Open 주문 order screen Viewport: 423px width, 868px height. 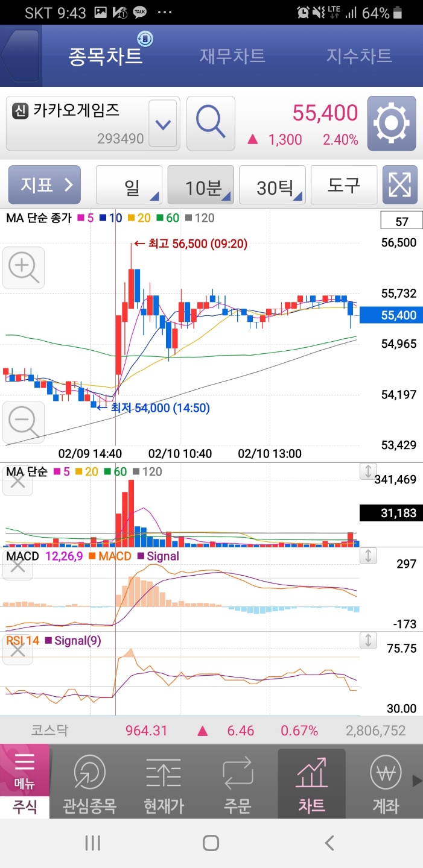(238, 784)
